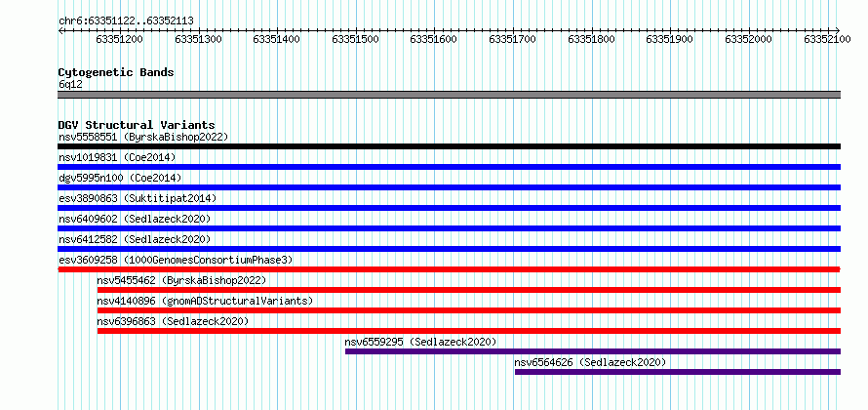Select the 6q12 band label
The height and width of the screenshot is (410, 868).
click(70, 85)
